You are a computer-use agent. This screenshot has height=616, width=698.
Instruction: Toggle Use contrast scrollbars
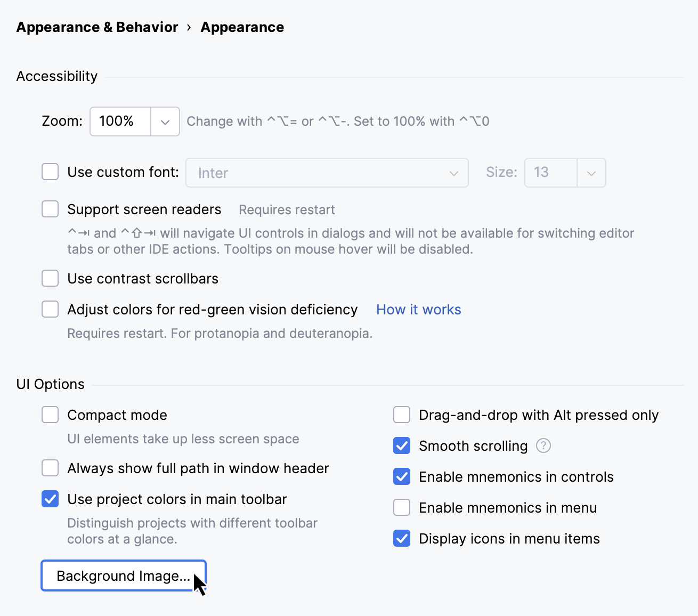tap(50, 278)
